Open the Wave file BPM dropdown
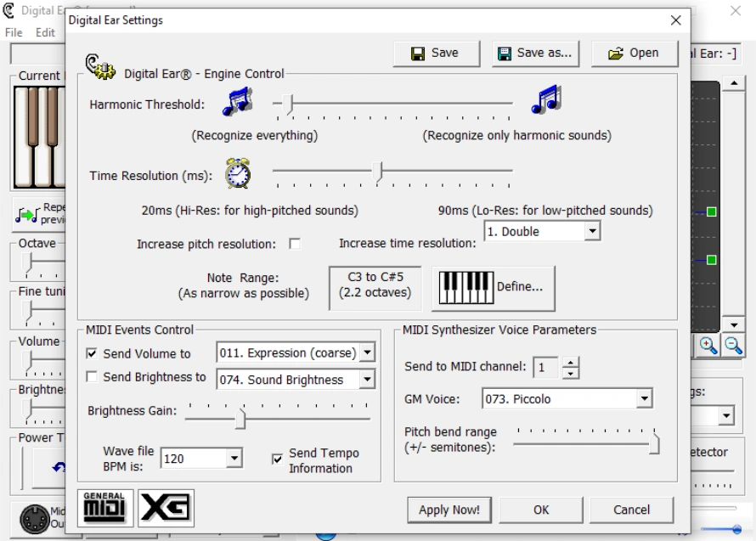The height and width of the screenshot is (541, 756). [x=234, y=458]
